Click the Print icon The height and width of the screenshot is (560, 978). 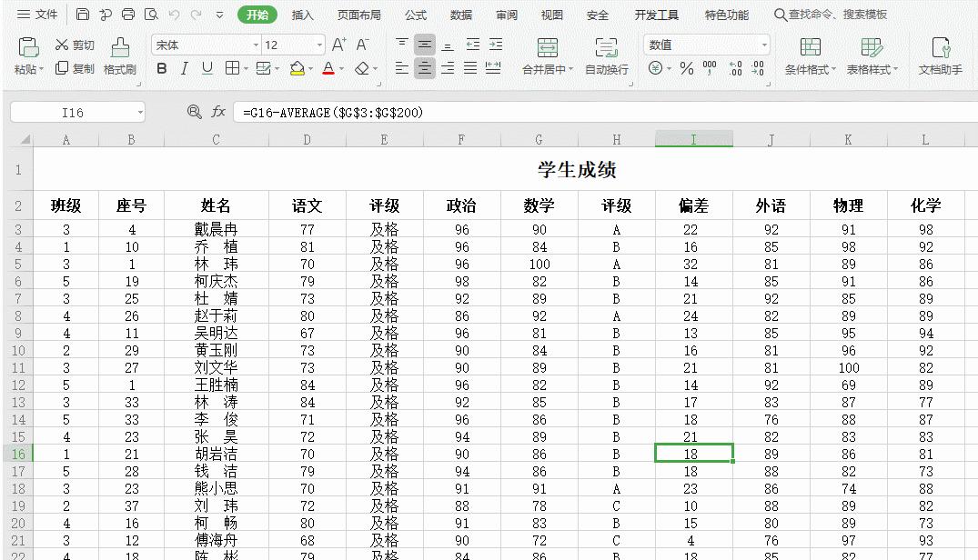pyautogui.click(x=127, y=15)
